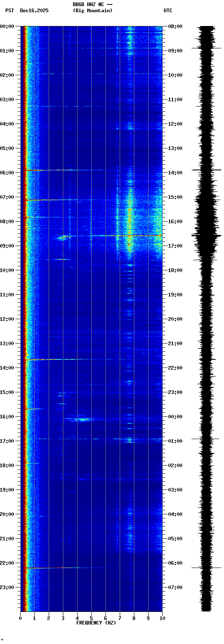This screenshot has width=224, height=644.
Task: Select the UTC axis '05:00' time label
Action: coord(175,539)
